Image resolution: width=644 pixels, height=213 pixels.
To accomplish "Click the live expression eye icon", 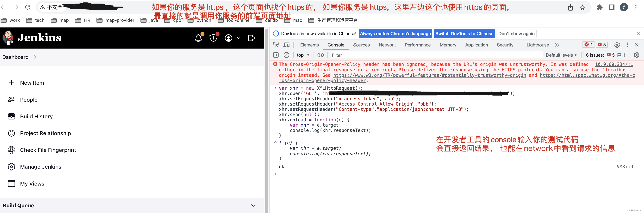I will pyautogui.click(x=320, y=55).
